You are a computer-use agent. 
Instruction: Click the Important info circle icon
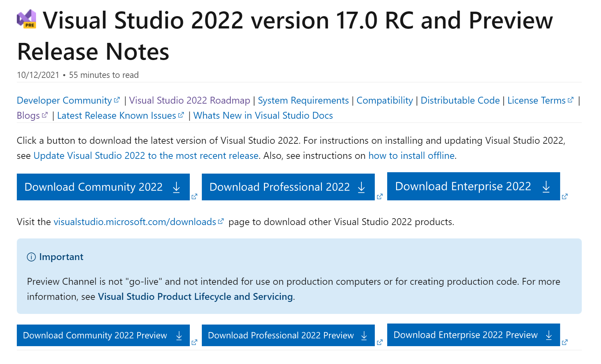pos(31,257)
